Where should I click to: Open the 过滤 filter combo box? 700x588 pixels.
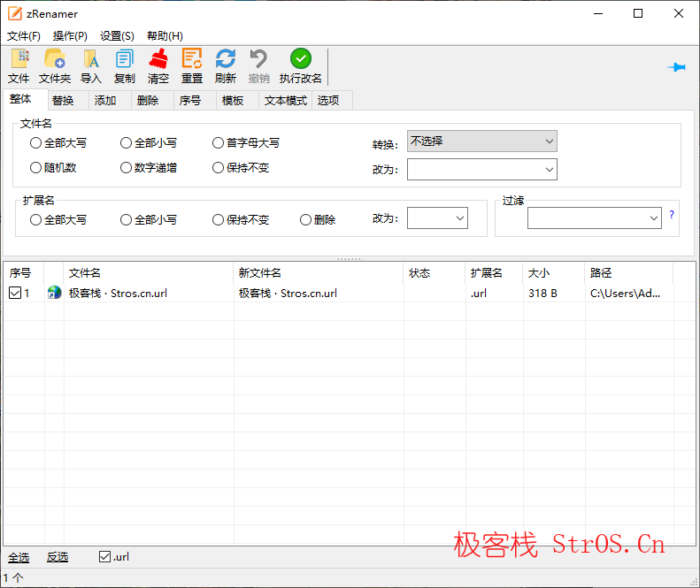tap(594, 218)
